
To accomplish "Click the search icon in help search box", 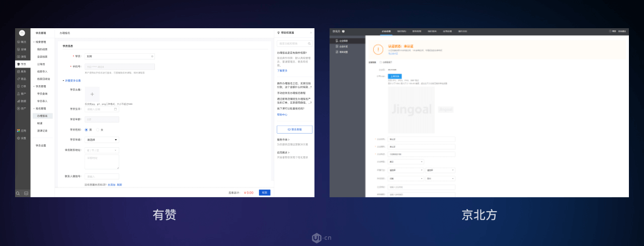I will 309,44.
